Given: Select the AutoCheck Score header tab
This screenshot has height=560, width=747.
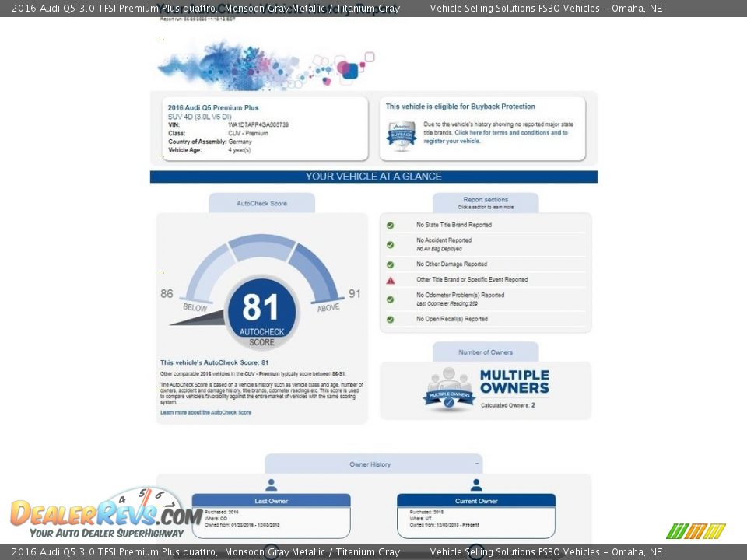Looking at the screenshot, I should pyautogui.click(x=261, y=203).
